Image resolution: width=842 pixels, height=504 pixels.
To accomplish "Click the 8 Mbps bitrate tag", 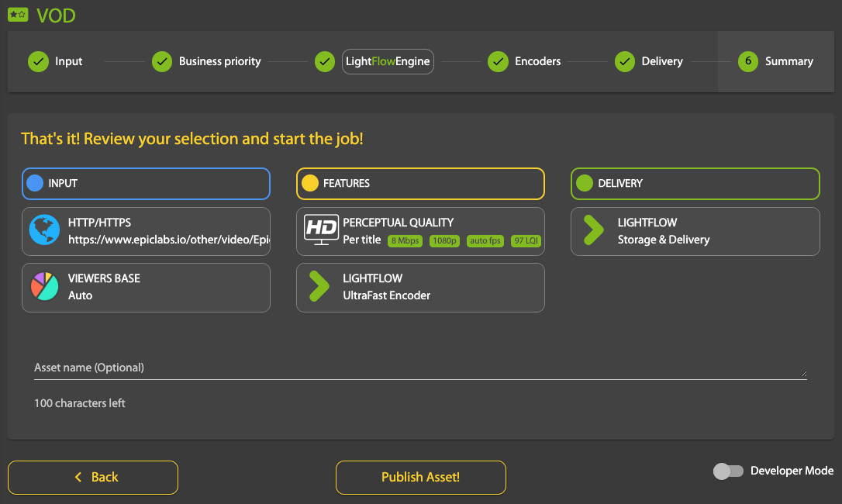I will [x=405, y=240].
